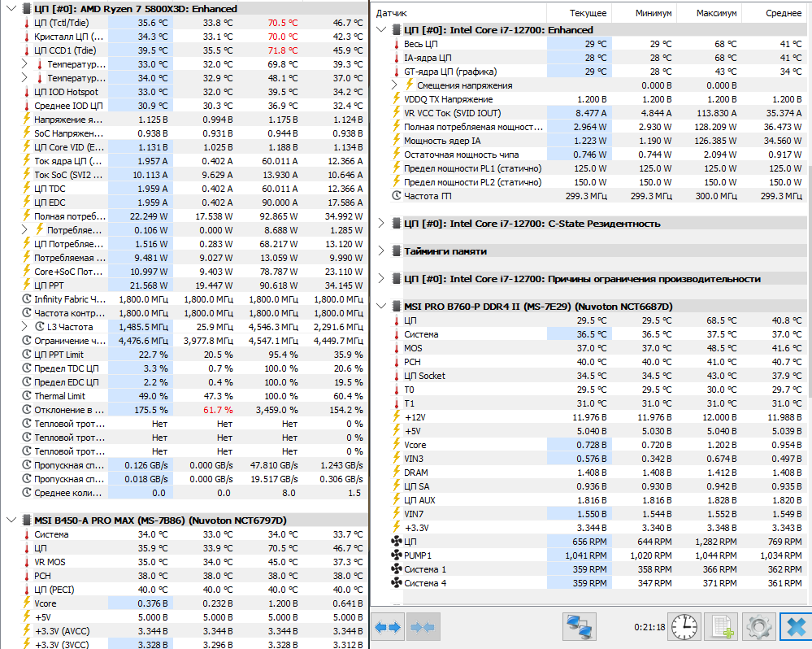Viewport: 812px width, 649px height.
Task: Collapse the MSI B450-A PRO MAX section
Action: (11, 520)
